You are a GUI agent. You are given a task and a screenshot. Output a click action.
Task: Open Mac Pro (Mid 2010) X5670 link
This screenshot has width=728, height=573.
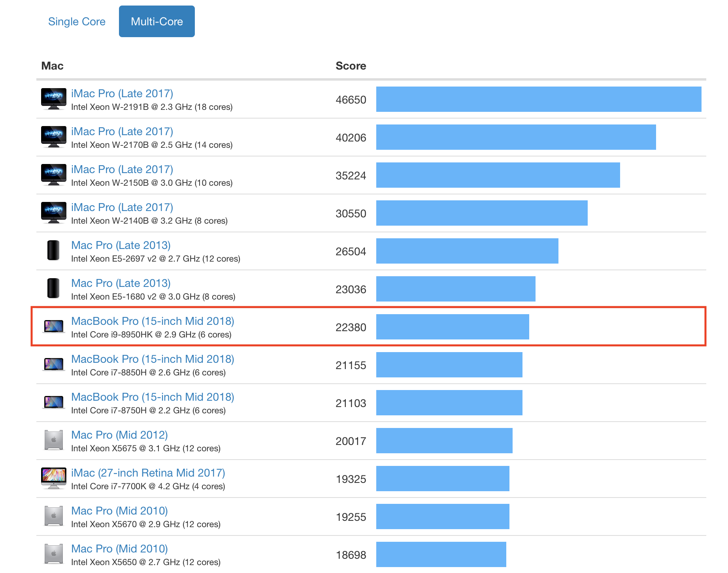click(x=119, y=511)
